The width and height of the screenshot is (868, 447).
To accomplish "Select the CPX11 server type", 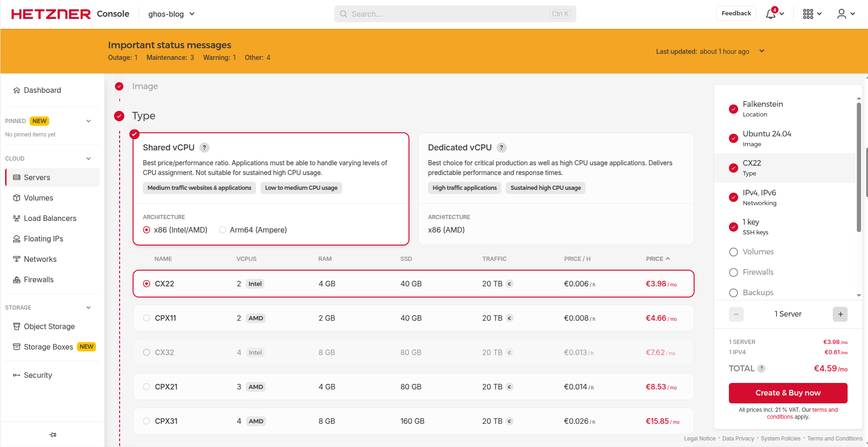I will (147, 318).
